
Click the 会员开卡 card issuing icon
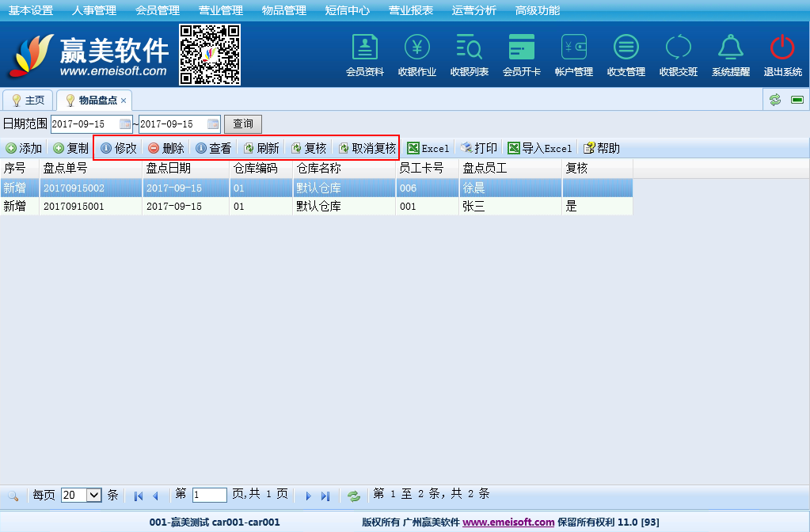point(522,55)
